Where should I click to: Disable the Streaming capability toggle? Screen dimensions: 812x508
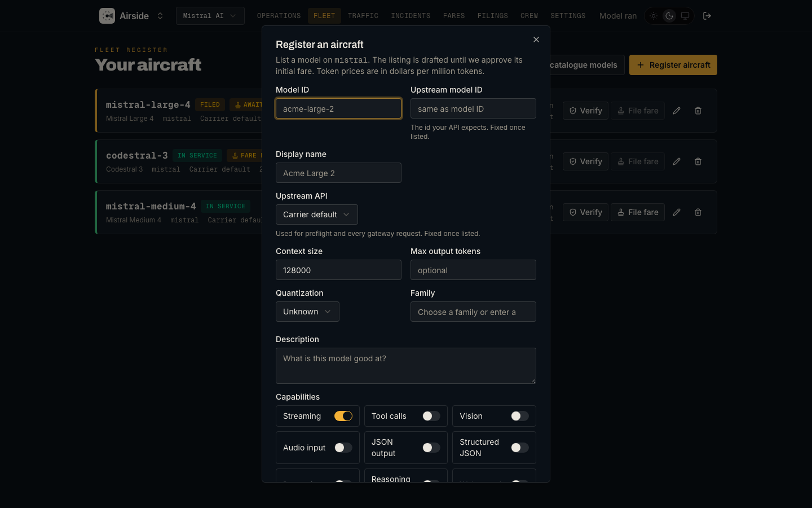click(x=343, y=416)
